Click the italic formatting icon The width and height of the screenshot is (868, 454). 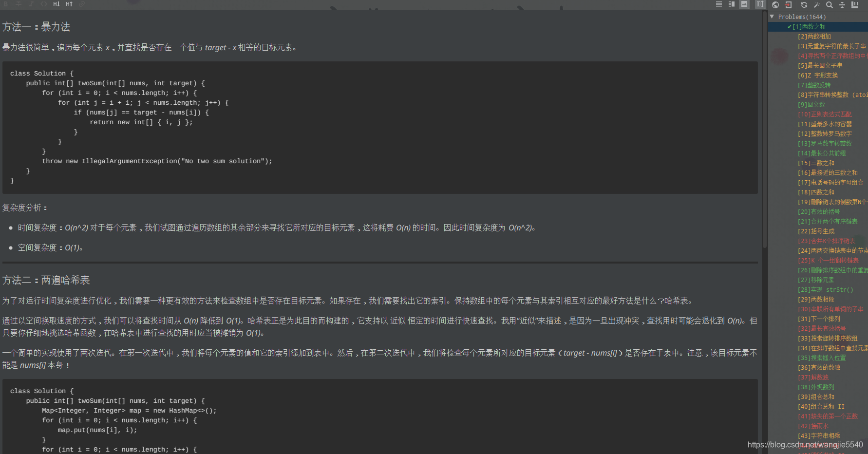[31, 4]
